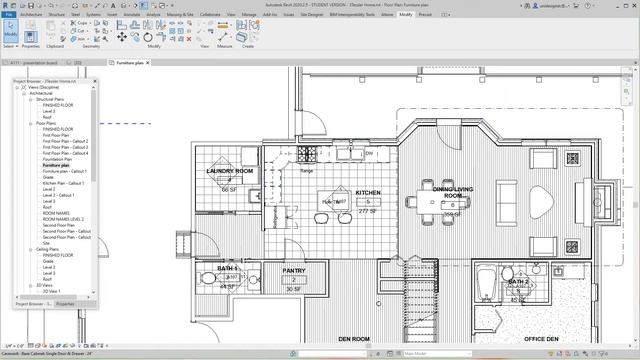Viewport: 640px width, 360px height.
Task: Select the Modify arrow tool
Action: 11,31
